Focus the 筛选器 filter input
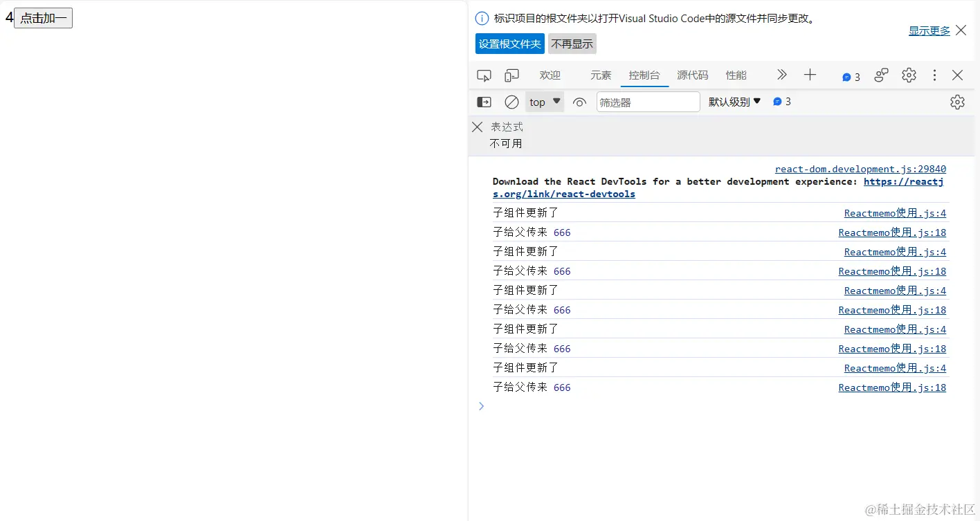This screenshot has width=980, height=521. 648,102
